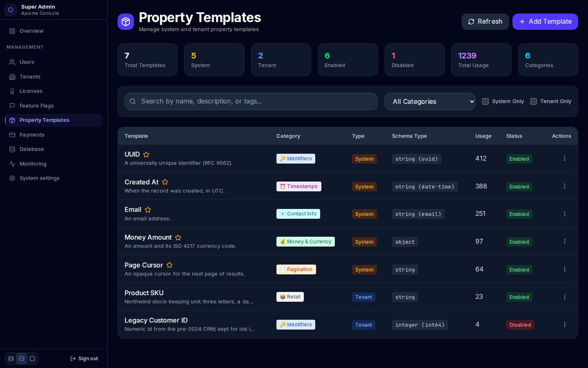Click the Usage column header

[483, 136]
